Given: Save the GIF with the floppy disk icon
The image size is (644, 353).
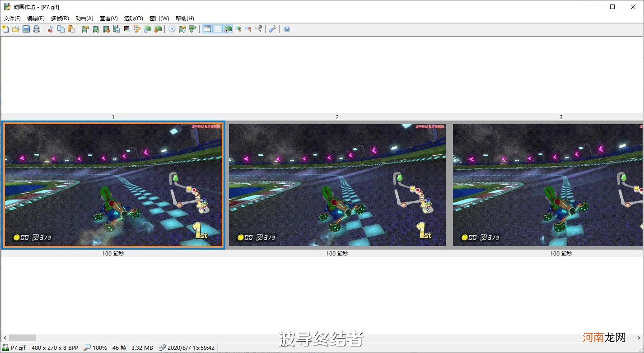Looking at the screenshot, I should (x=26, y=29).
